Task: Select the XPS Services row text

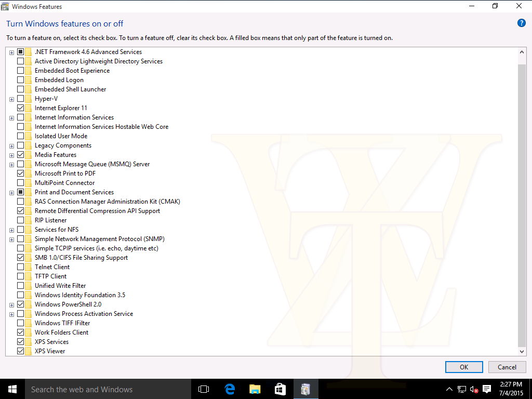Action: [x=51, y=342]
